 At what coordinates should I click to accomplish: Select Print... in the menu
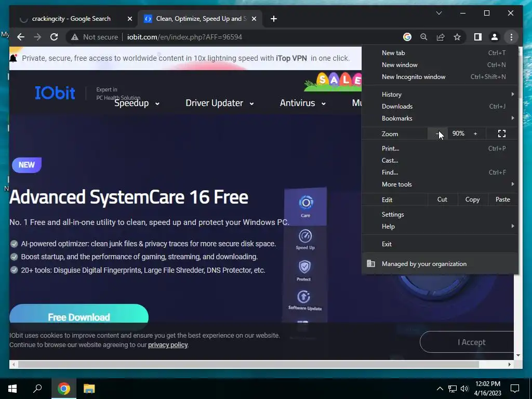pos(440,148)
